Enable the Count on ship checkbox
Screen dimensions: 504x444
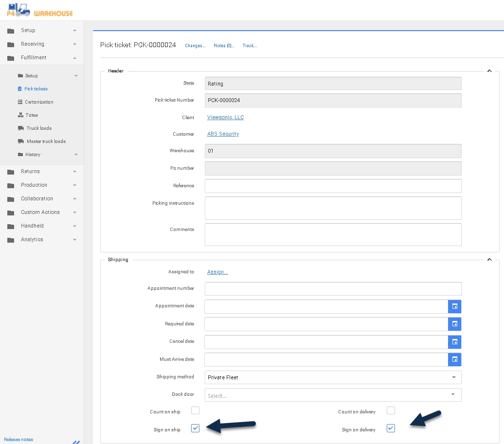coord(195,411)
